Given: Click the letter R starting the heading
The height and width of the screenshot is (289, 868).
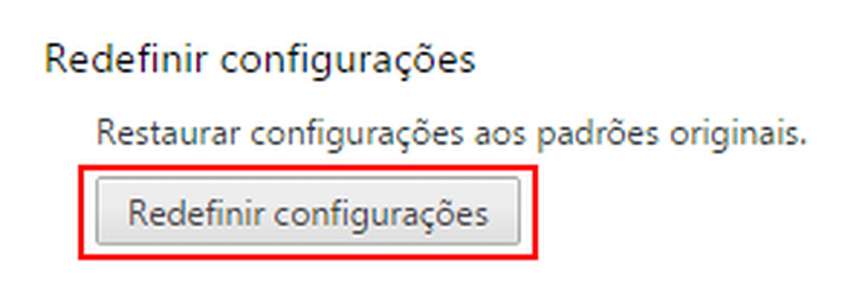Looking at the screenshot, I should [x=56, y=59].
